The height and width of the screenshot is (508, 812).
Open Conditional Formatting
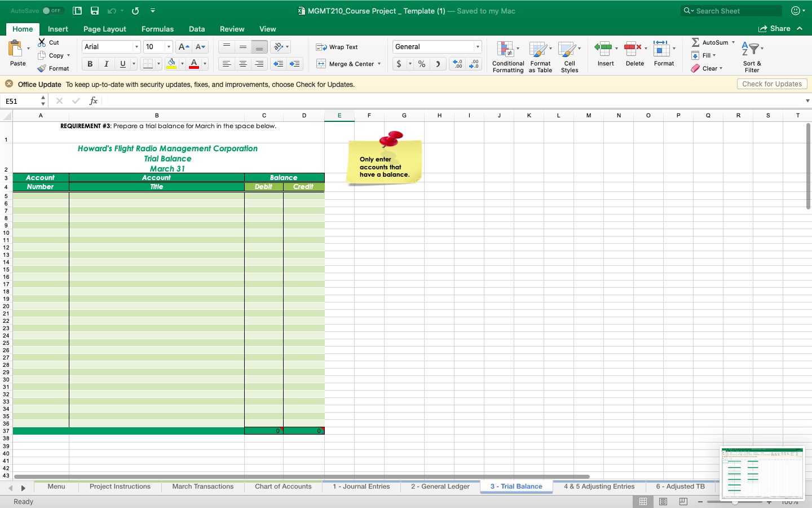coord(507,56)
